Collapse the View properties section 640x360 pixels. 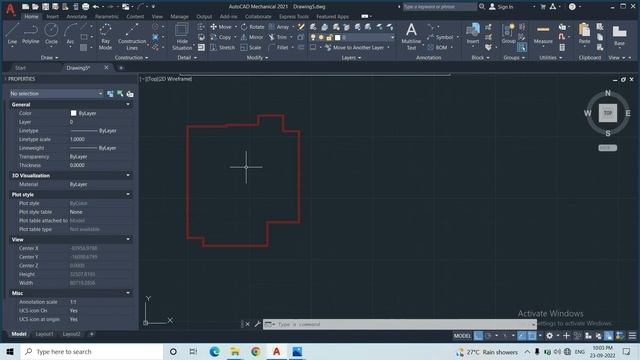click(x=128, y=239)
